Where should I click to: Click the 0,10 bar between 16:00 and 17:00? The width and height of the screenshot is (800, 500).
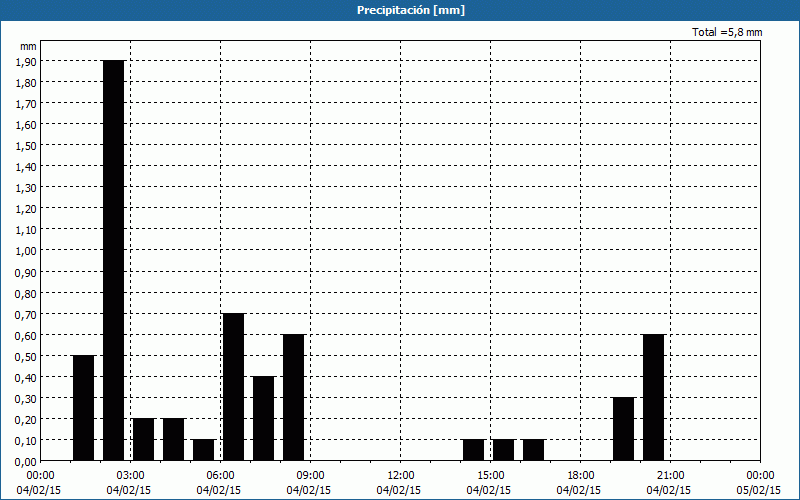click(534, 450)
